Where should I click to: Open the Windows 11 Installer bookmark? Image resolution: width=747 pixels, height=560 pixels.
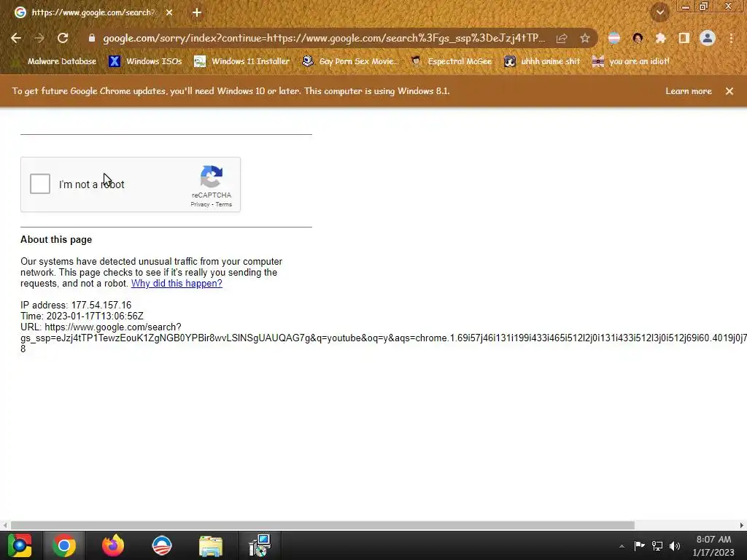click(242, 61)
